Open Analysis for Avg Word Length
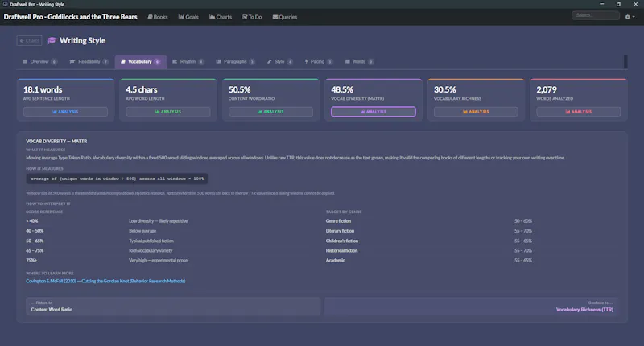The width and height of the screenshot is (644, 346). point(168,112)
